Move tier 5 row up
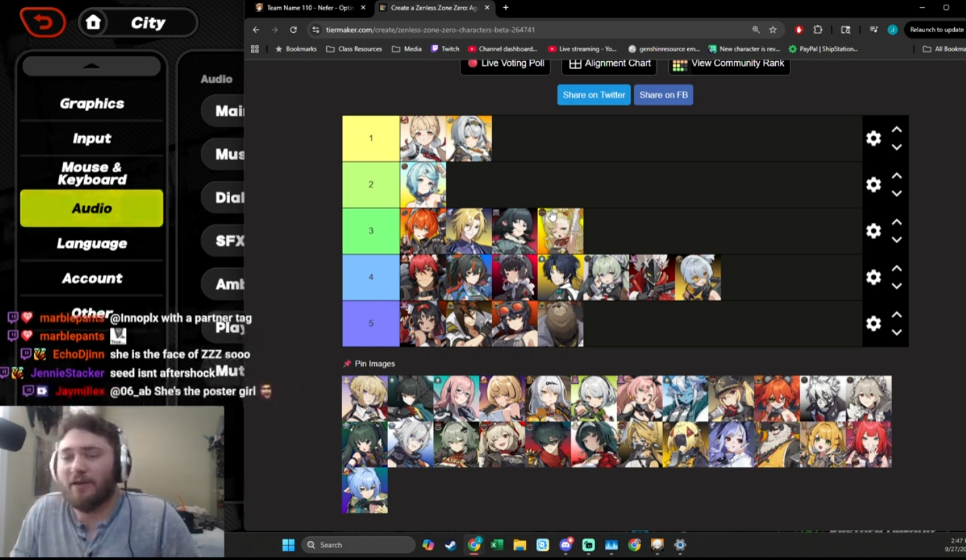Screen dimensions: 966x560 click(x=897, y=315)
